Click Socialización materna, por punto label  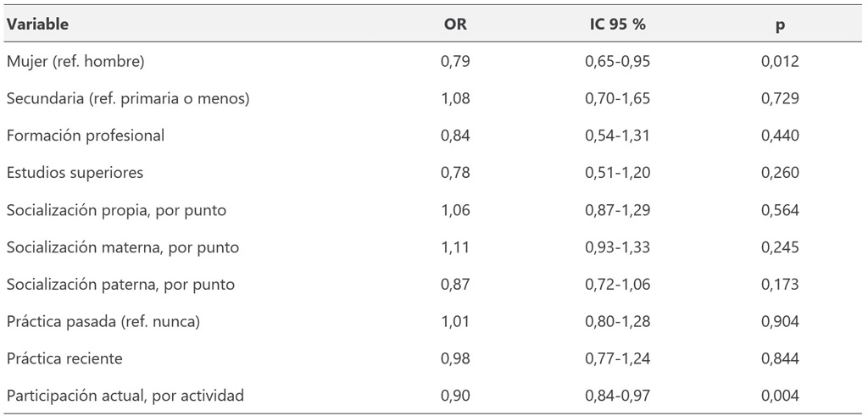tap(123, 247)
